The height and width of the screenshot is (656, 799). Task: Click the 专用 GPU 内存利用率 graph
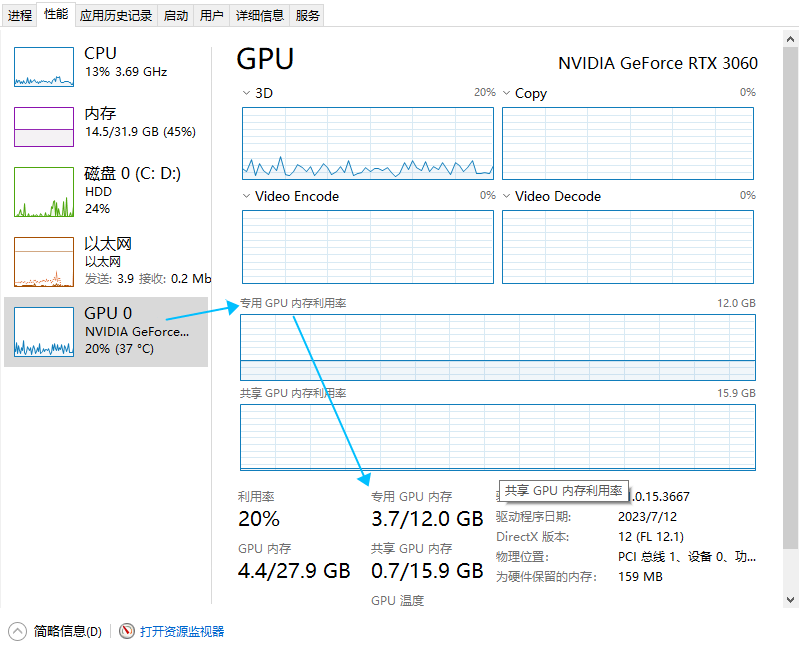pos(498,348)
